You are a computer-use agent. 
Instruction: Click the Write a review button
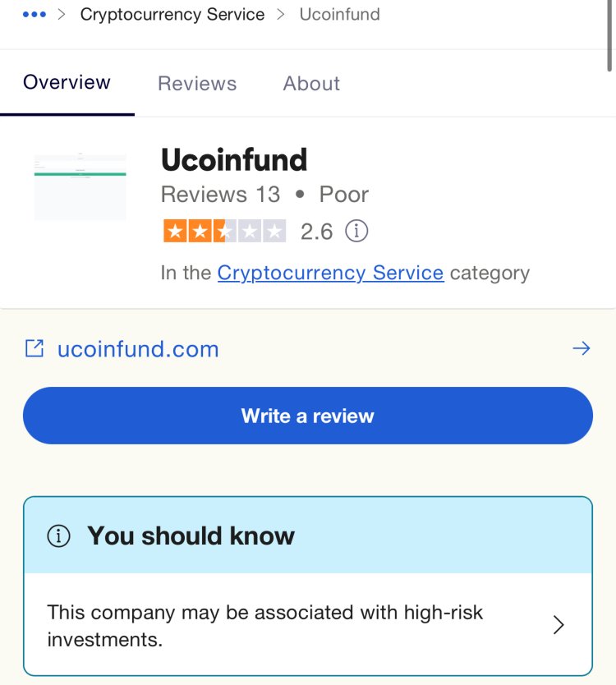coord(308,416)
